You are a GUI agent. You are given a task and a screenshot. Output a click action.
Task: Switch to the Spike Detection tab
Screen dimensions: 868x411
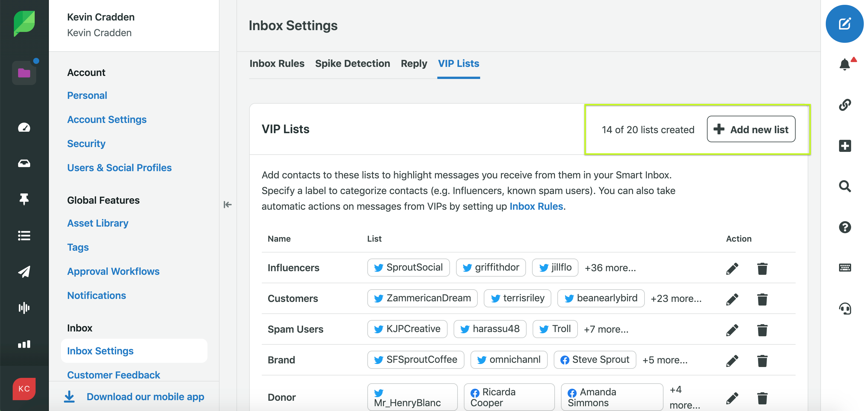[353, 63]
